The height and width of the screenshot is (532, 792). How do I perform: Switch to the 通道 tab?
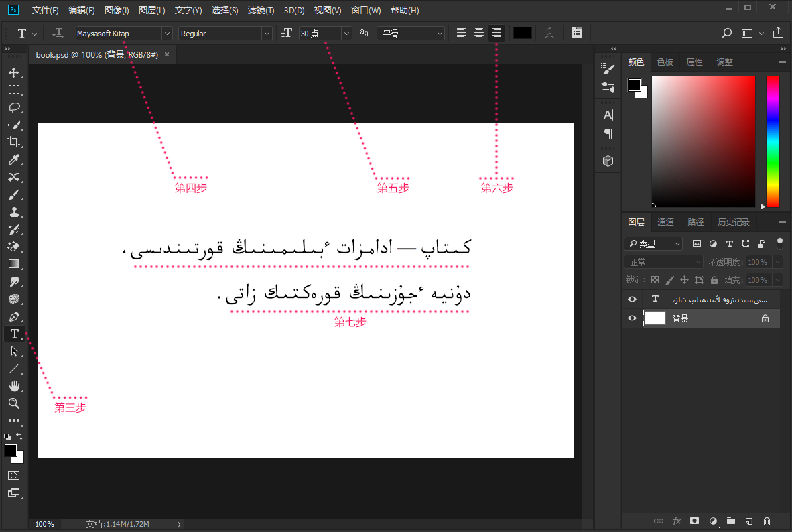pyautogui.click(x=665, y=222)
